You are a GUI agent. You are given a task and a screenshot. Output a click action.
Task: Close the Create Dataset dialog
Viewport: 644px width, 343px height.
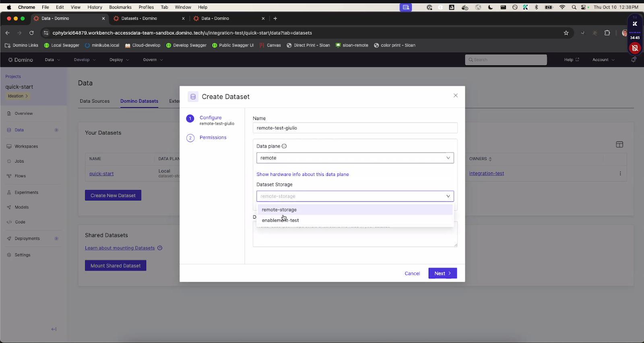coord(456,95)
